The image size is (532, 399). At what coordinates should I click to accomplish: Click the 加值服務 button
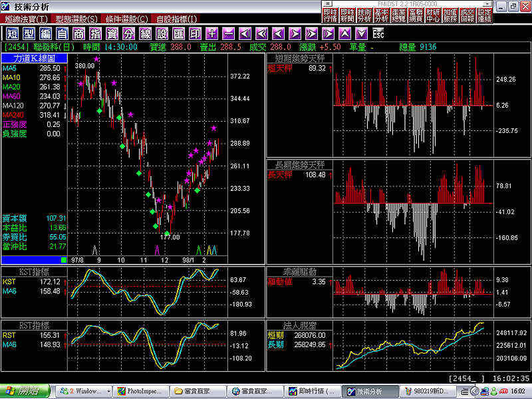tap(450, 15)
